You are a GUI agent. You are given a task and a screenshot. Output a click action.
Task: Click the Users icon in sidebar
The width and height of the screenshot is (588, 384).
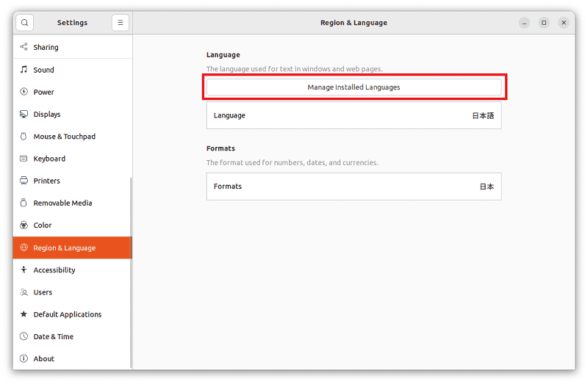24,291
